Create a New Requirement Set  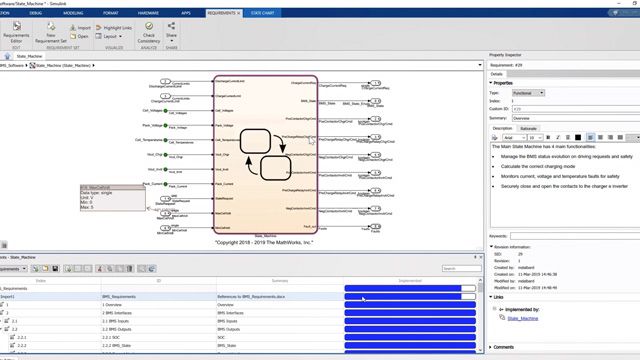click(51, 33)
